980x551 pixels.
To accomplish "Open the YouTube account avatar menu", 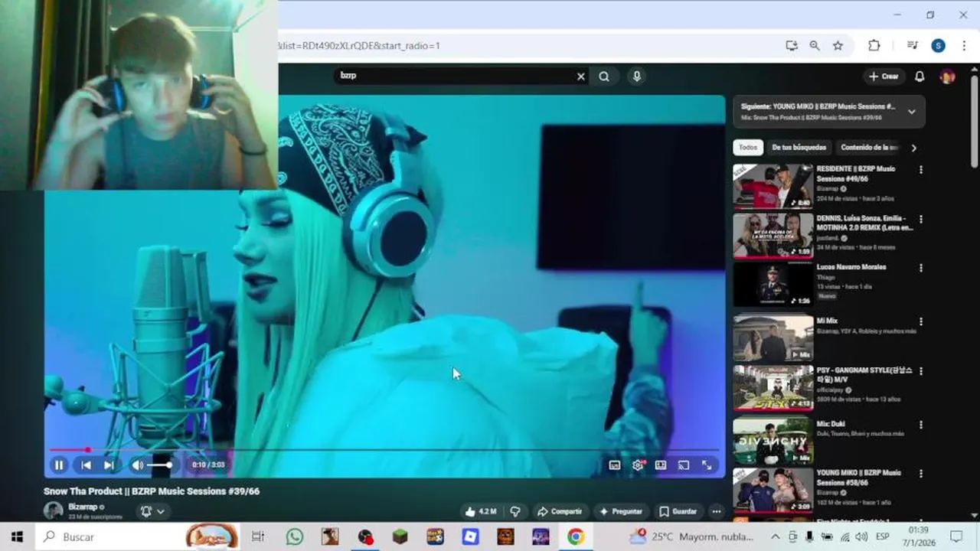I will point(947,77).
